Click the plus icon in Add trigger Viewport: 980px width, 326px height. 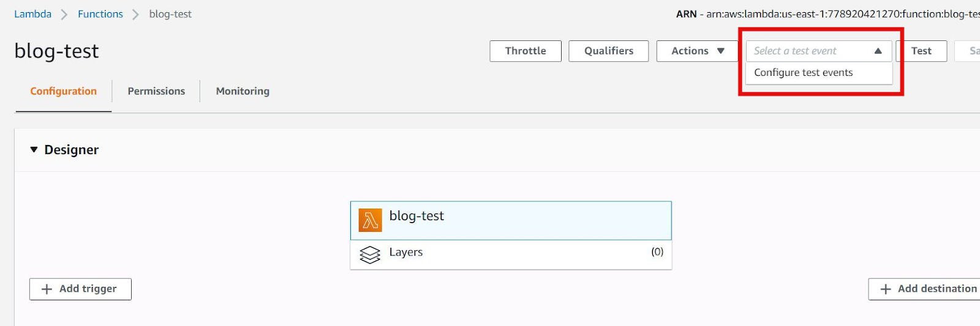[47, 289]
